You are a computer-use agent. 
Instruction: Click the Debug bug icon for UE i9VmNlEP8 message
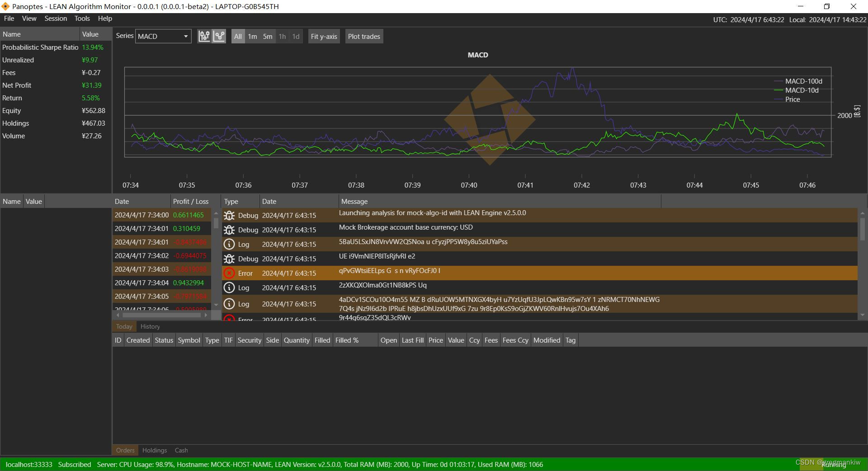coord(229,259)
